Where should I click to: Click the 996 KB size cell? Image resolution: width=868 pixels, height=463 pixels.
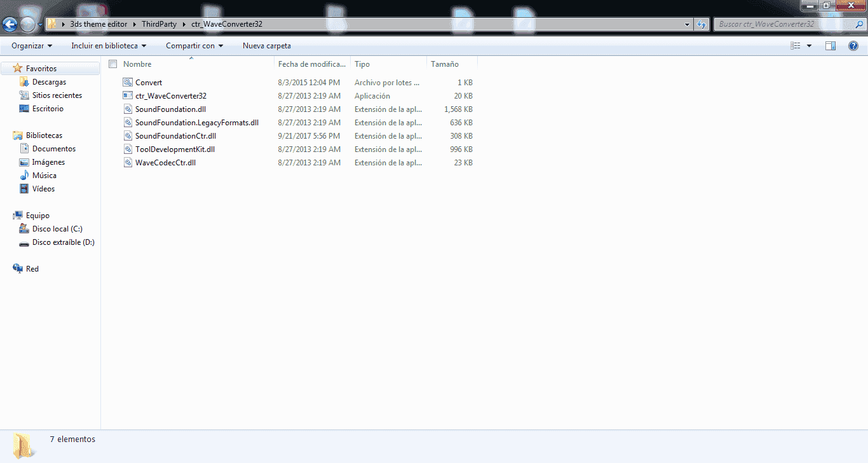[461, 149]
